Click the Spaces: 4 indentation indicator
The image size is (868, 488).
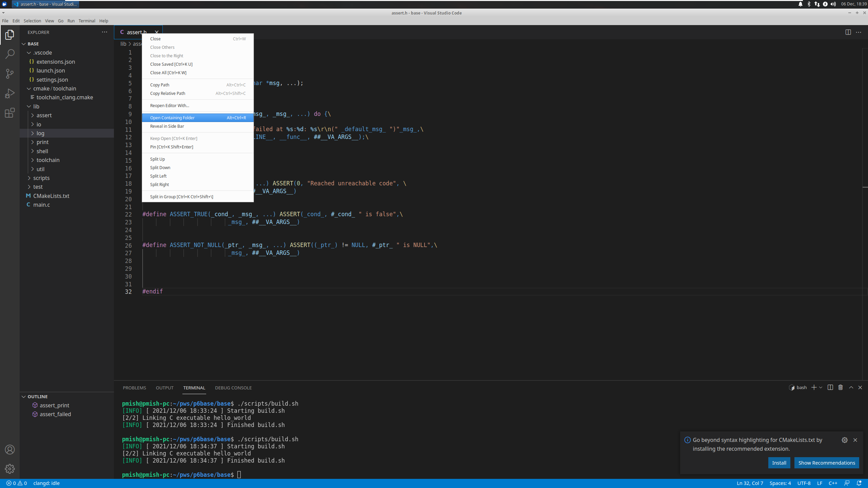pos(780,483)
